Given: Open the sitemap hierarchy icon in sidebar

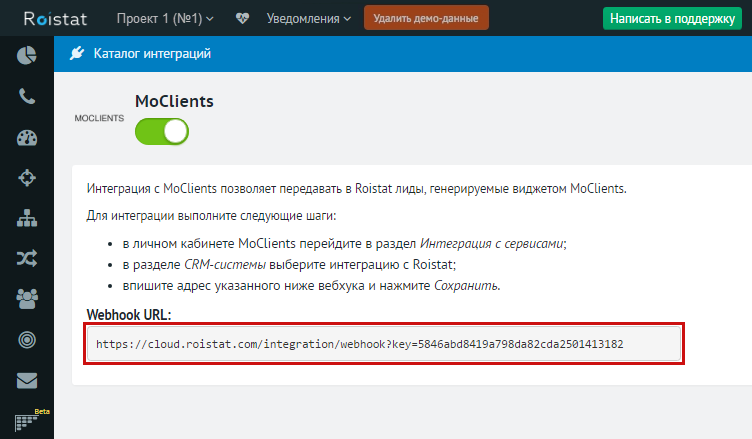Looking at the screenshot, I should coord(27,219).
